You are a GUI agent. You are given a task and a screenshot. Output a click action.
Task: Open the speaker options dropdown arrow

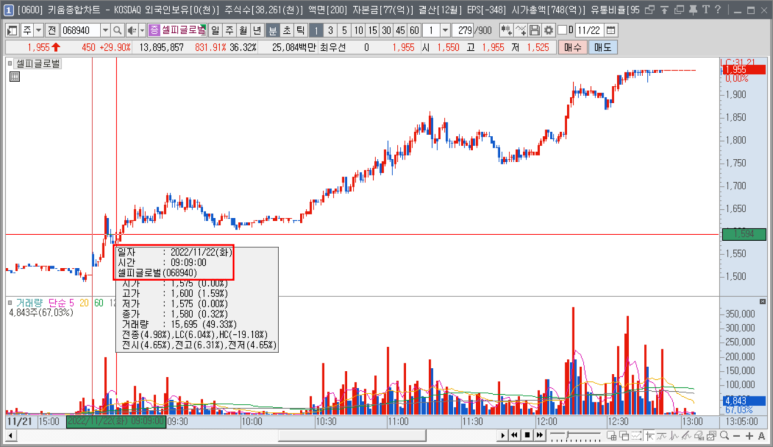pos(142,31)
